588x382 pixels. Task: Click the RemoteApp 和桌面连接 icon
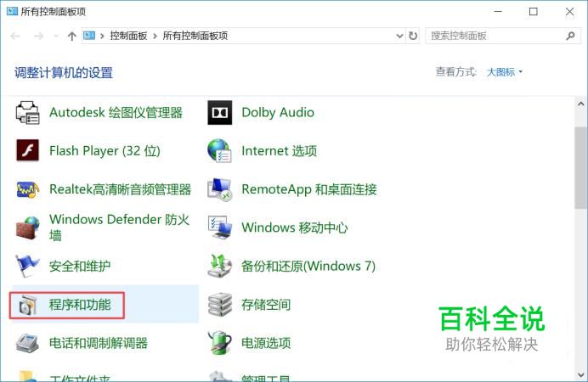coord(220,189)
